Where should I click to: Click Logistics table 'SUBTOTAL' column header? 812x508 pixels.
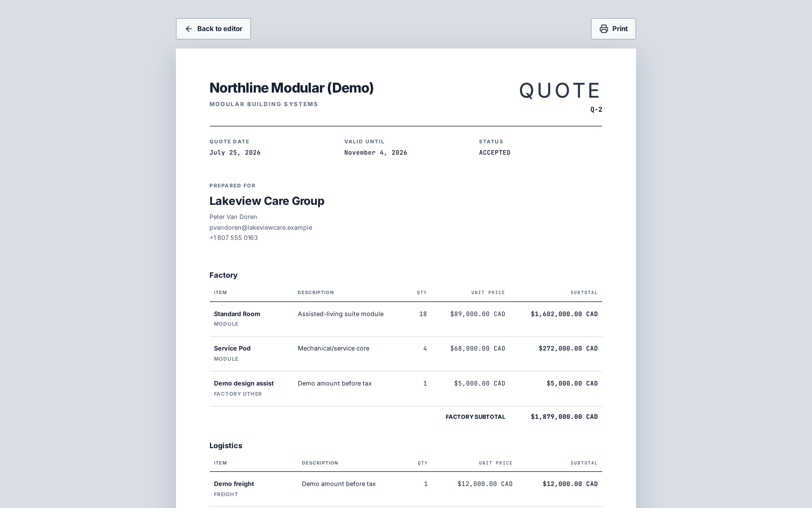[584, 463]
